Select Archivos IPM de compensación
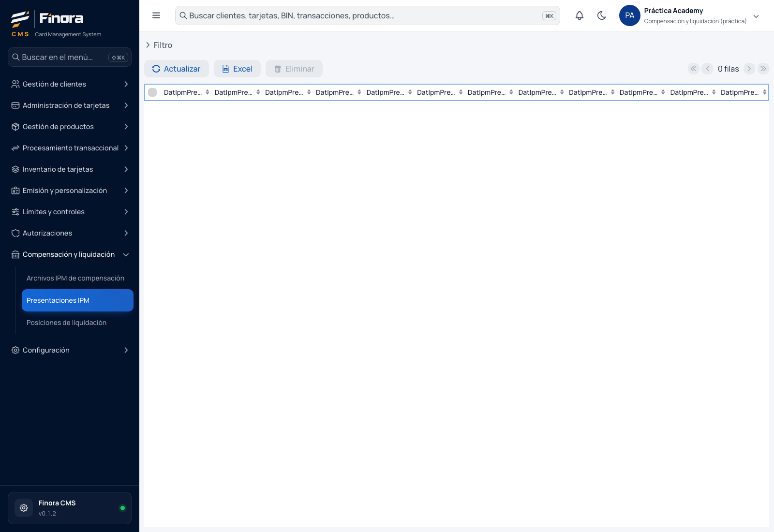This screenshot has width=774, height=532. (x=77, y=278)
